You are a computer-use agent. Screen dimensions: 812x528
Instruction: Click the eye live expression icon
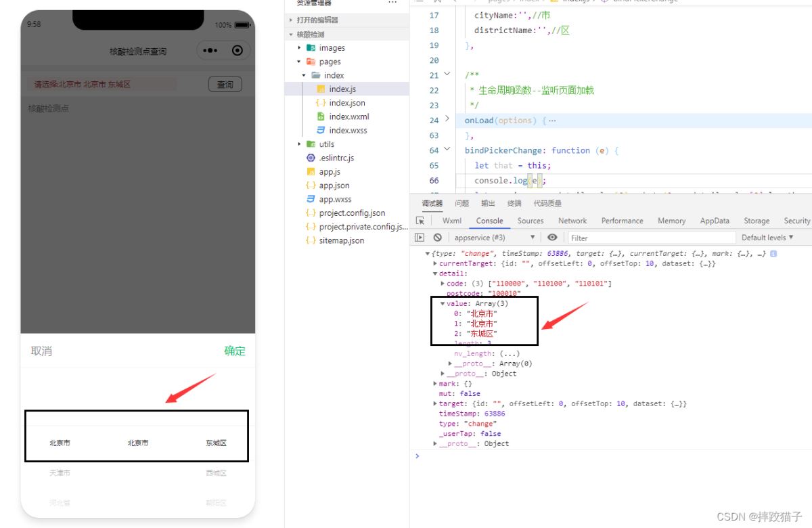[x=553, y=238]
